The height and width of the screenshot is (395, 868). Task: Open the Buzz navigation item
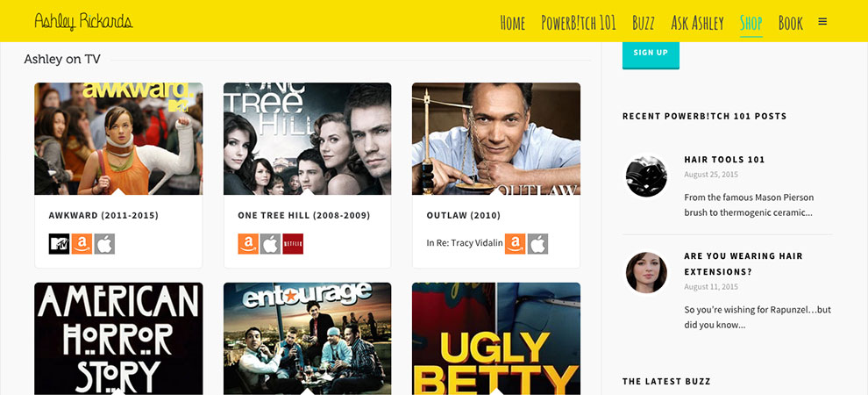click(x=644, y=23)
